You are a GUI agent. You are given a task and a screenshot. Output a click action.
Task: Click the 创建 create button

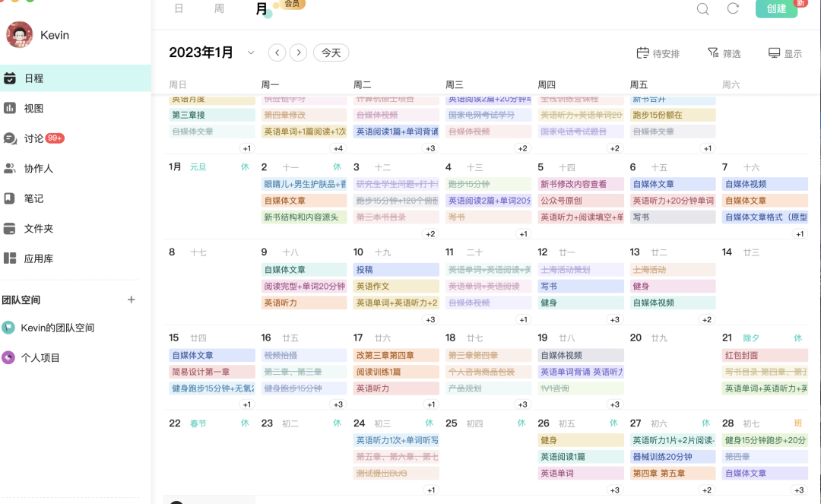pos(776,8)
